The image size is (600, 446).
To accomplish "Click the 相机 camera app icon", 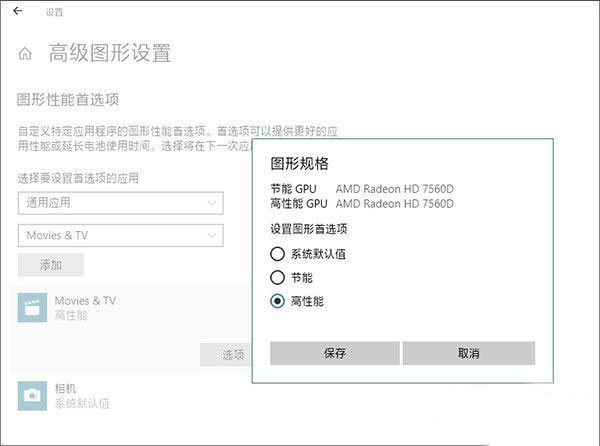I will point(32,395).
